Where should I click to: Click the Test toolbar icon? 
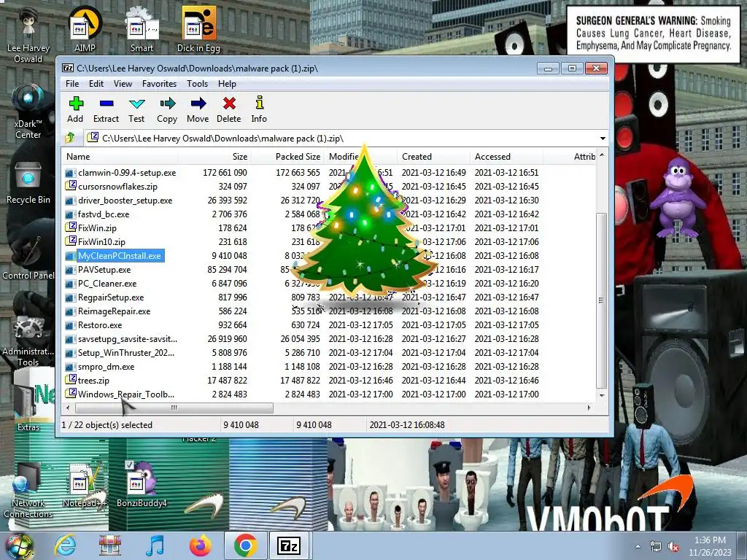(136, 104)
